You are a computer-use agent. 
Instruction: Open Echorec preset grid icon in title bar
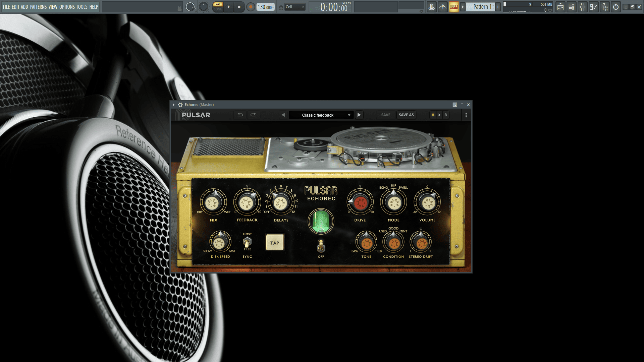[x=455, y=105]
